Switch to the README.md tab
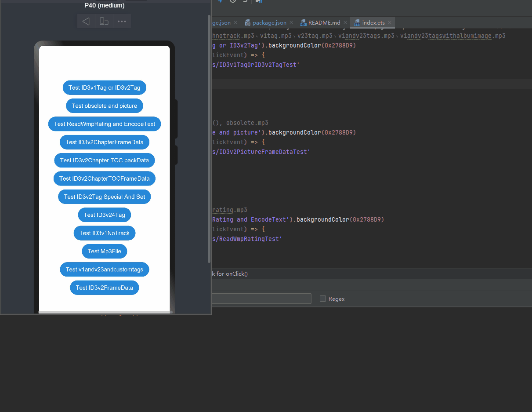Screen dimensions: 532x412 324,23
